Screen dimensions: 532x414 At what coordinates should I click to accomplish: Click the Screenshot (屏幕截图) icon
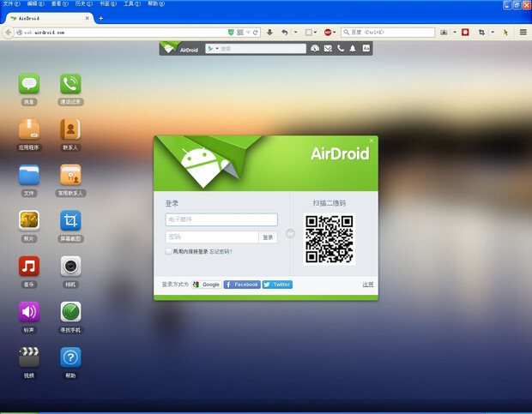click(x=70, y=221)
